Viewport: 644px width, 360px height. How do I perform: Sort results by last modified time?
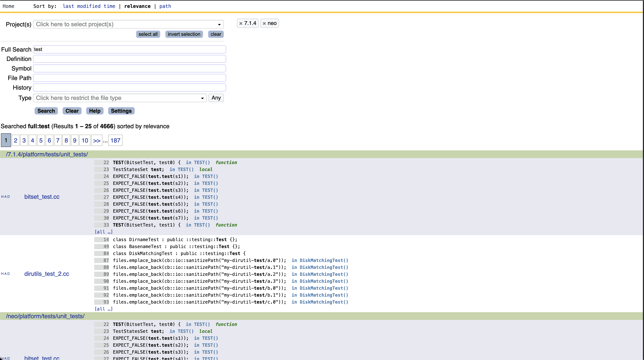(89, 6)
